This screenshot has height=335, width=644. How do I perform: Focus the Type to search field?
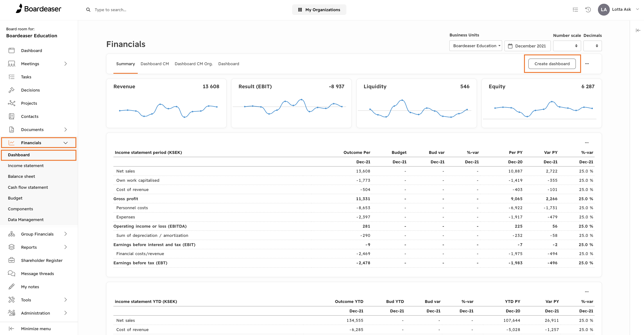pyautogui.click(x=111, y=10)
